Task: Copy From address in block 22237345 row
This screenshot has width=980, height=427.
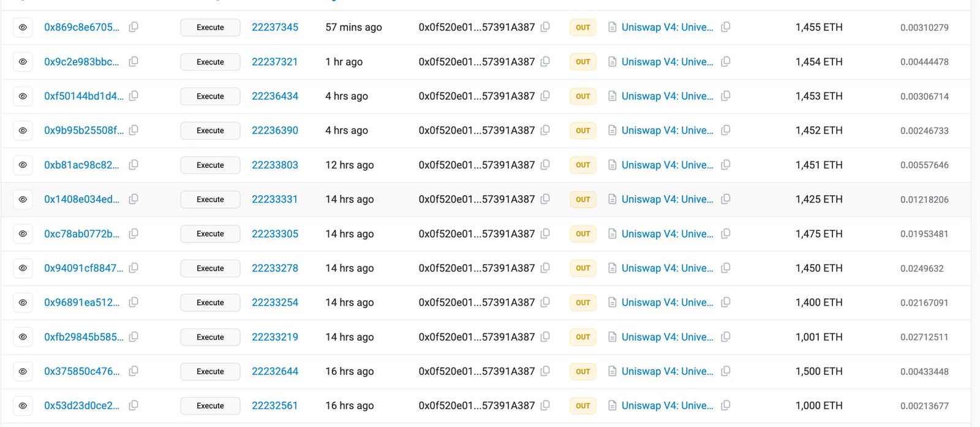Action: click(x=545, y=27)
